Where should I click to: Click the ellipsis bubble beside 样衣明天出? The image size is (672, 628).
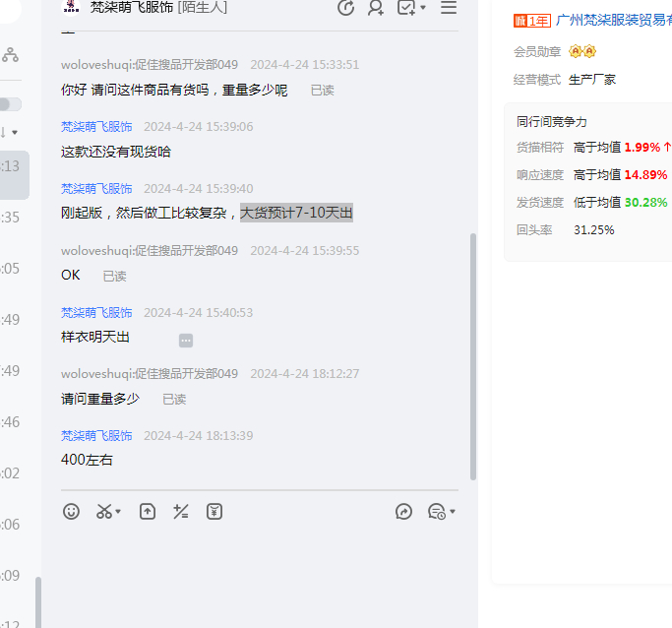tap(186, 341)
